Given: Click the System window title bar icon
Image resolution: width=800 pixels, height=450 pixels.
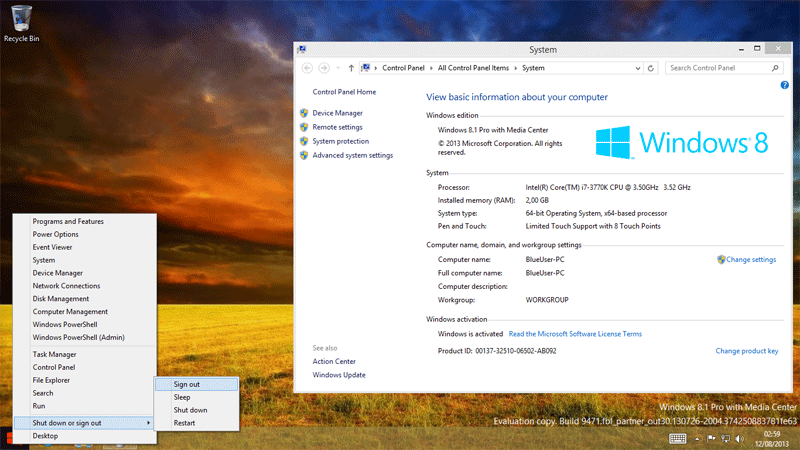Looking at the screenshot, I should tap(302, 49).
